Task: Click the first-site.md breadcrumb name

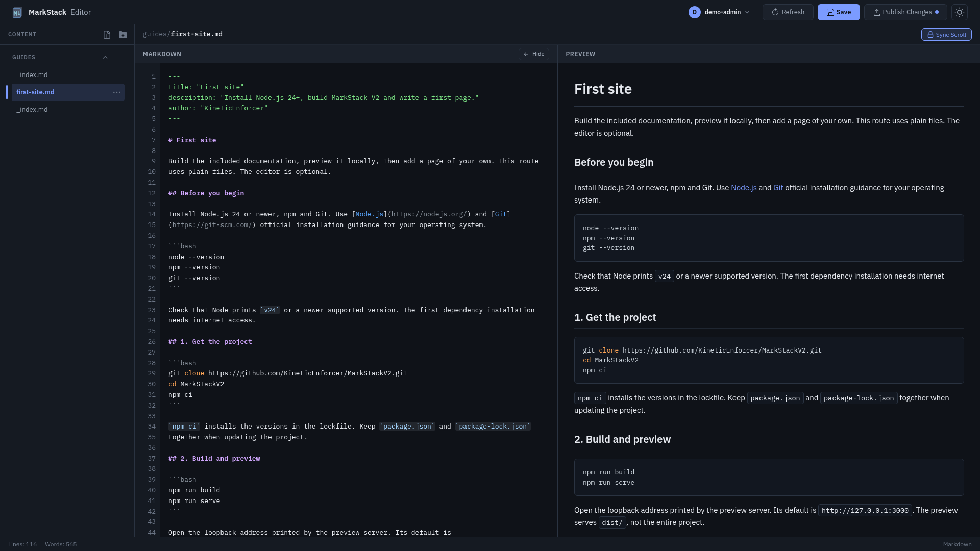Action: pyautogui.click(x=197, y=34)
